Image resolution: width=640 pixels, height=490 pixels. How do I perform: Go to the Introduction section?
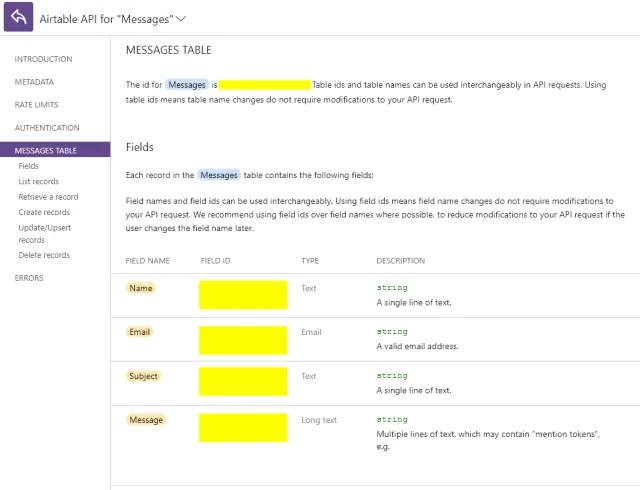tap(44, 59)
